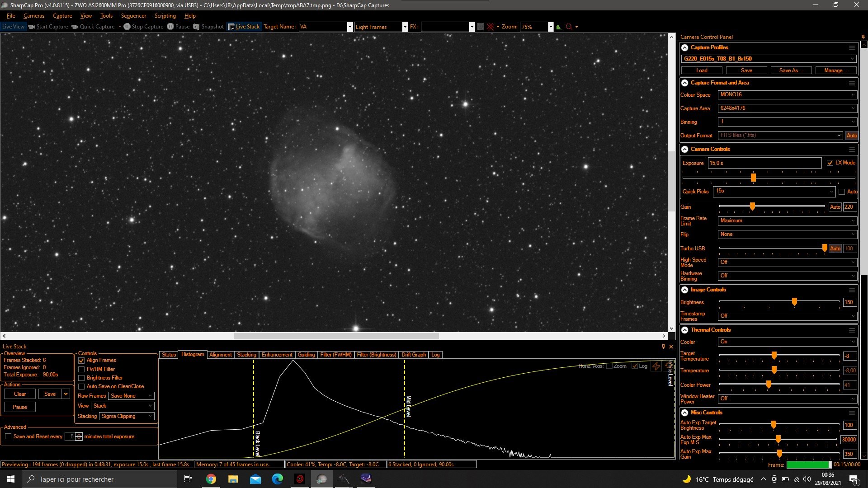Enable Auto Save on Clear/Close

point(81,386)
